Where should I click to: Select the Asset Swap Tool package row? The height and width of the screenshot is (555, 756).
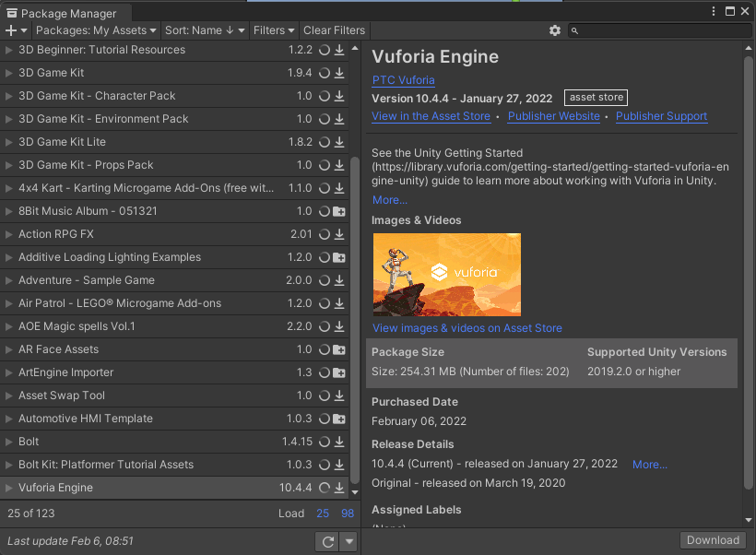pyautogui.click(x=174, y=396)
